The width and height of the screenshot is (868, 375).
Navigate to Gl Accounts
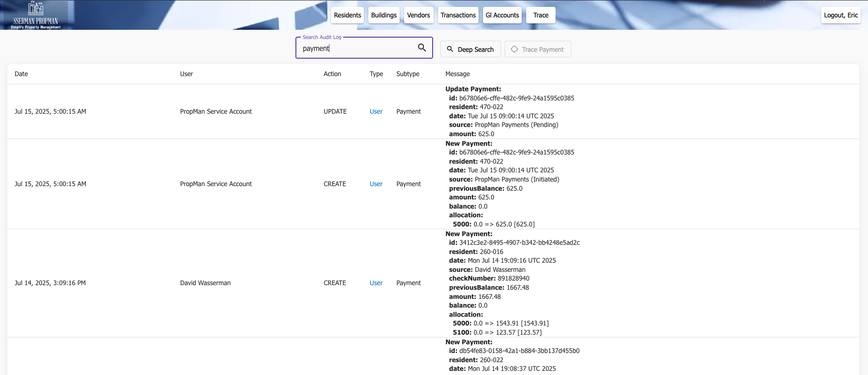point(502,15)
